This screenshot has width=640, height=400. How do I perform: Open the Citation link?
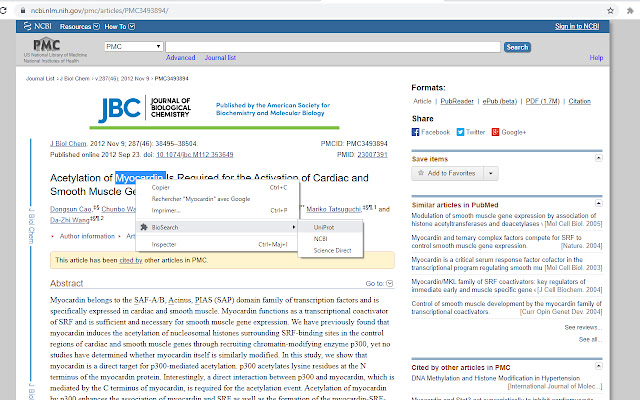pyautogui.click(x=580, y=101)
